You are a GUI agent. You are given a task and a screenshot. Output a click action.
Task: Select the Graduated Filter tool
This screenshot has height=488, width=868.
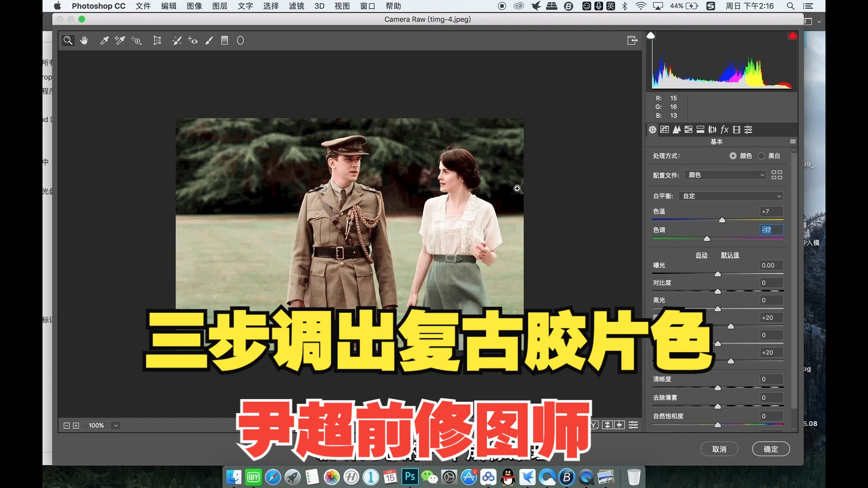(225, 41)
